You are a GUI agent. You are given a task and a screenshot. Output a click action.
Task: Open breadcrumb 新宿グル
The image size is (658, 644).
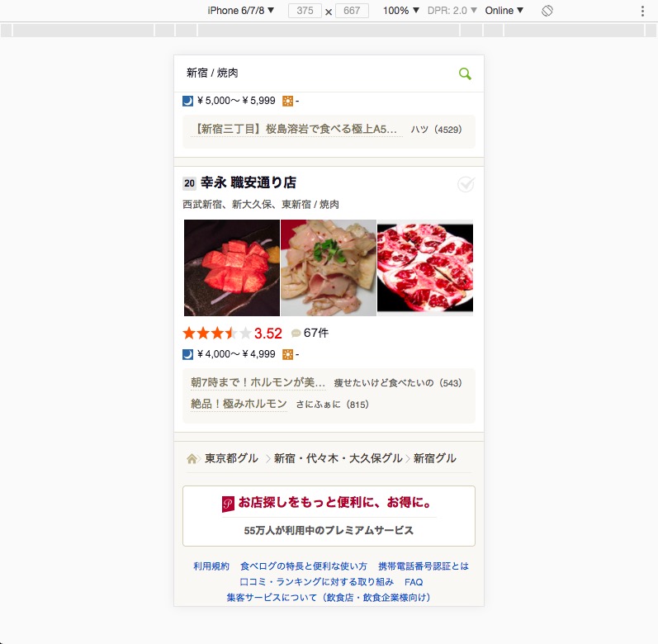[435, 458]
